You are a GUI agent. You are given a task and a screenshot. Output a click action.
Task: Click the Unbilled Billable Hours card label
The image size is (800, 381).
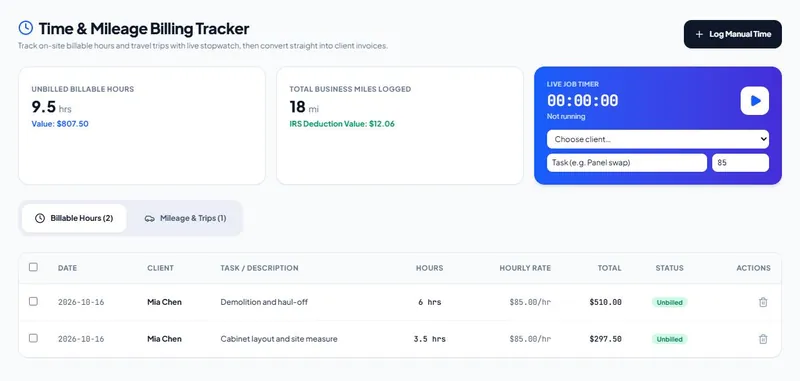click(83, 89)
